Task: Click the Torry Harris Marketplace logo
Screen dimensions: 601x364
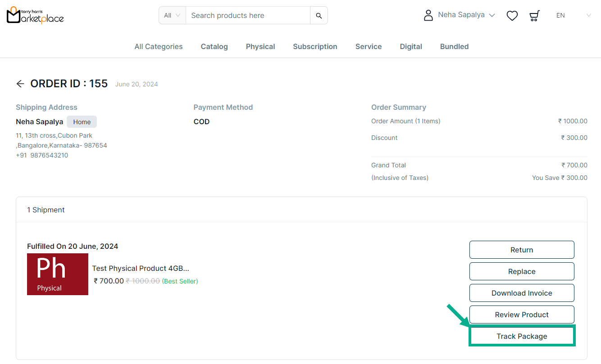Action: coord(35,15)
